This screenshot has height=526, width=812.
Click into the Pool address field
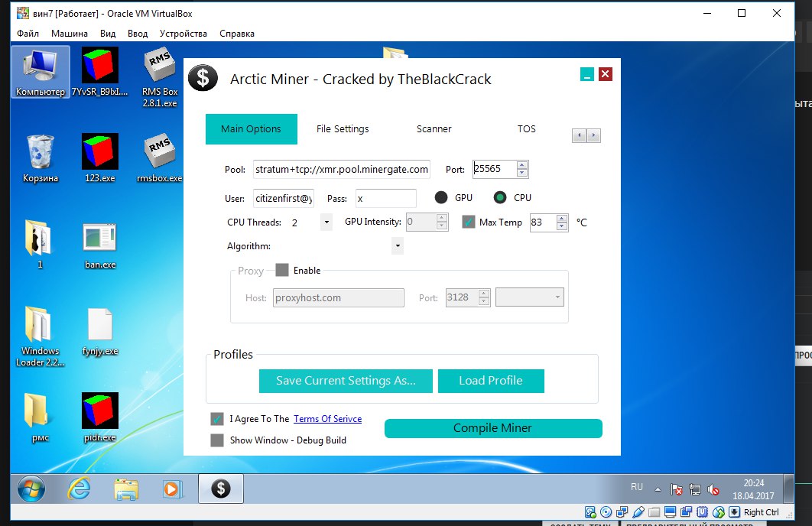click(x=342, y=169)
